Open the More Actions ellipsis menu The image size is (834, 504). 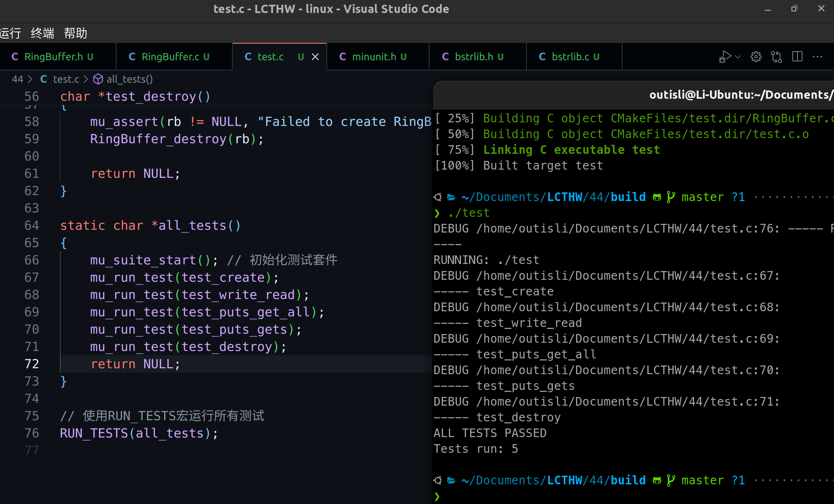[817, 57]
